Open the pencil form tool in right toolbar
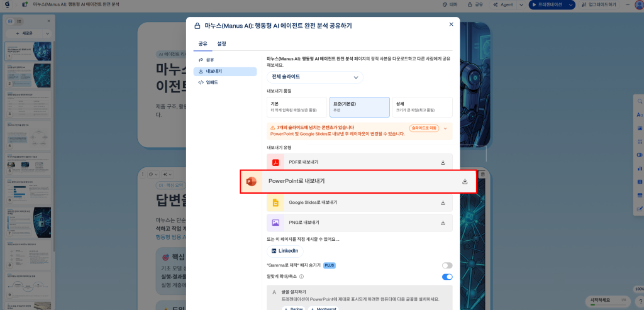Screen dimensions: 644x310 (x=640, y=209)
